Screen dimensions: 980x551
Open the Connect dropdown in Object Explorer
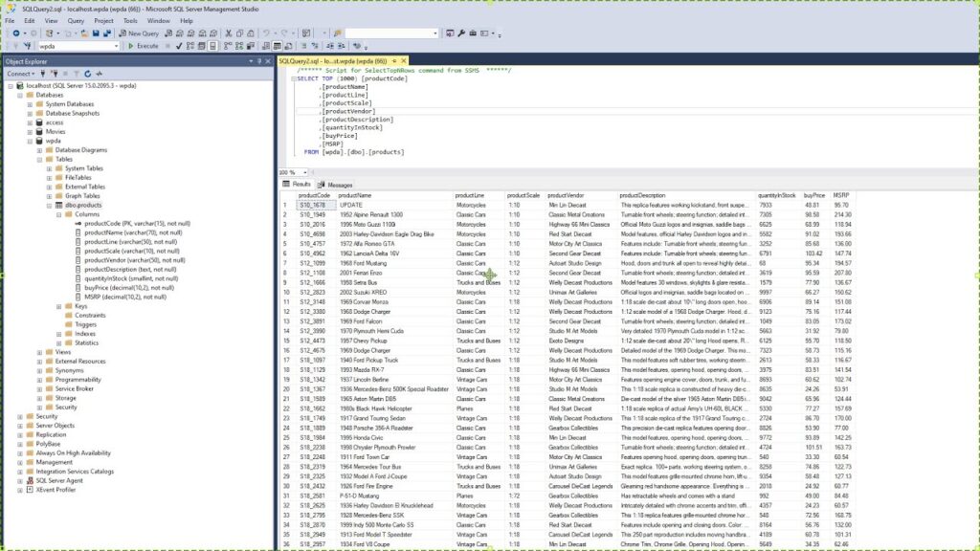point(21,74)
